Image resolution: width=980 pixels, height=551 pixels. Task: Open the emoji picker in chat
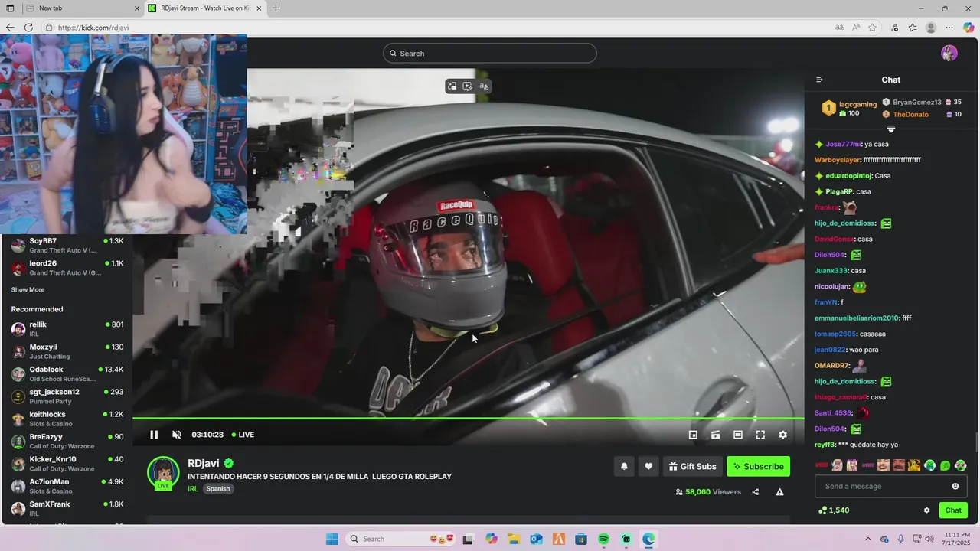[955, 486]
